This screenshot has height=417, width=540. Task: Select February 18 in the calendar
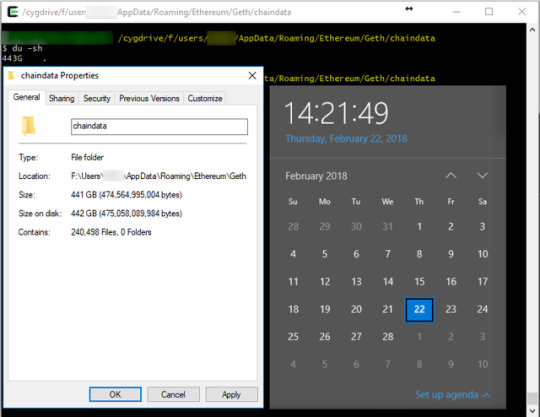click(x=293, y=309)
